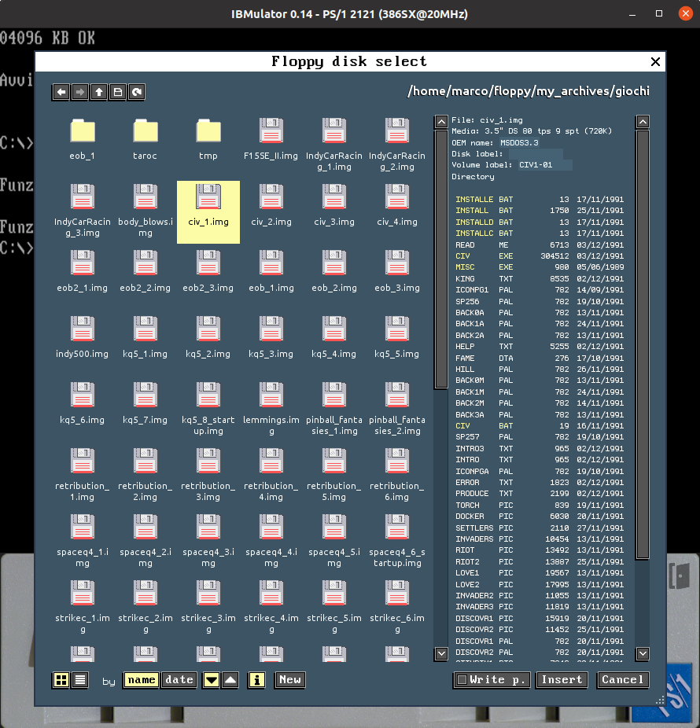Click the Cancel button
Image resolution: width=700 pixels, height=728 pixels.
coord(622,680)
